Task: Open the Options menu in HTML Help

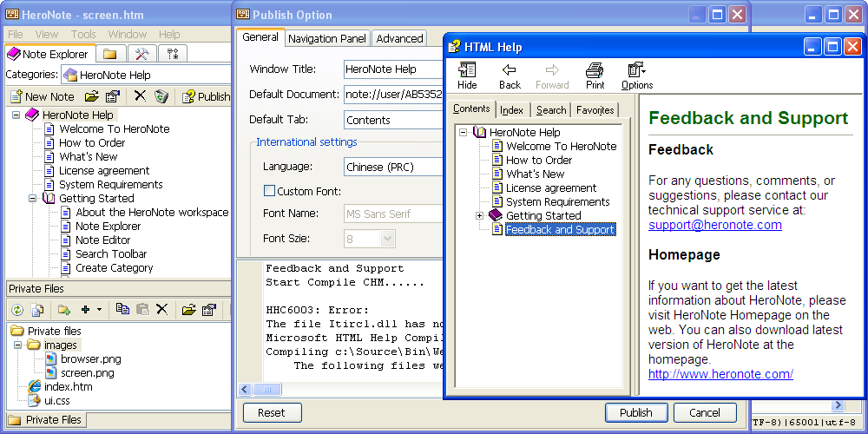Action: pos(637,76)
